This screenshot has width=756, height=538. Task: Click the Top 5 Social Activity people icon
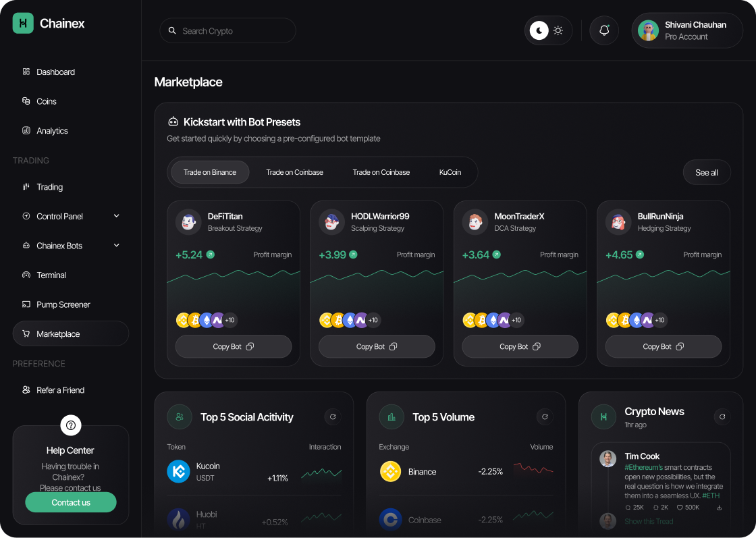click(180, 417)
